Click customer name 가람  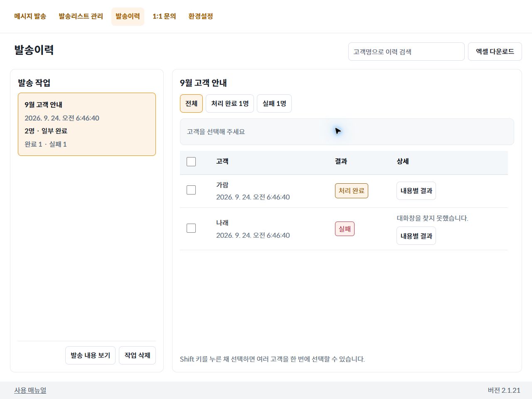point(222,185)
